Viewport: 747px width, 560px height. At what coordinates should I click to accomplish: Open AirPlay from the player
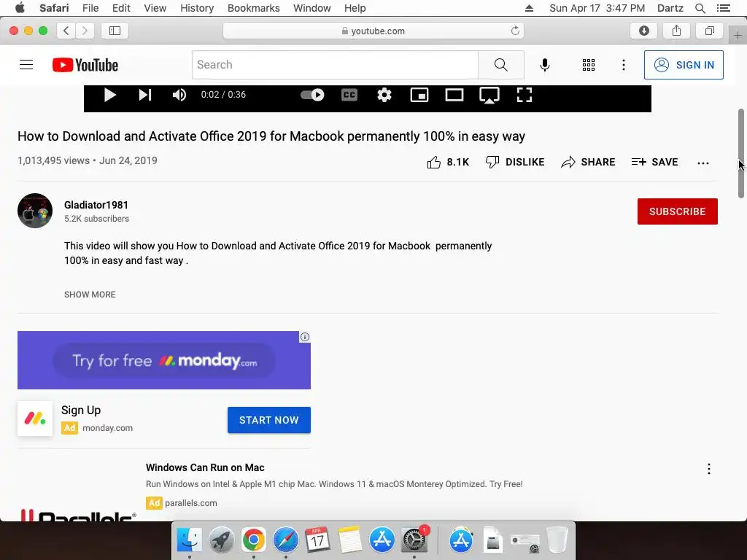pos(489,95)
